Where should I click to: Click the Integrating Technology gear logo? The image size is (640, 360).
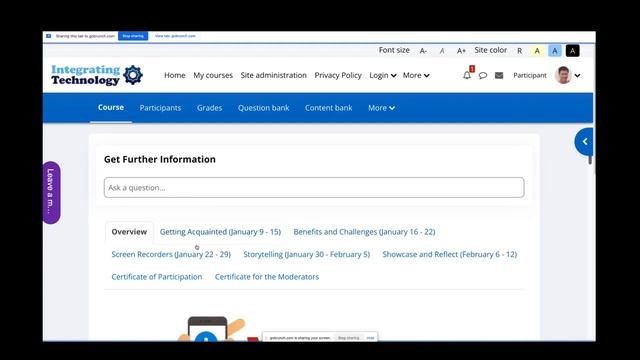pyautogui.click(x=97, y=75)
